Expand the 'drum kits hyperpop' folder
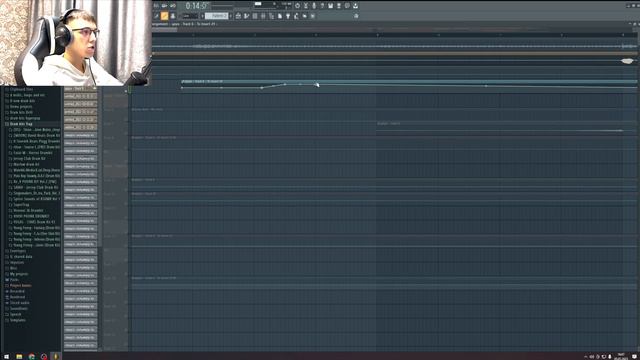Image resolution: width=640 pixels, height=360 pixels. click(24, 118)
